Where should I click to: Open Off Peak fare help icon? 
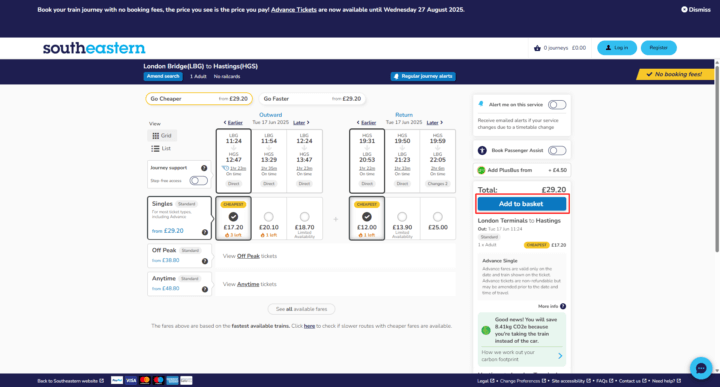(205, 261)
